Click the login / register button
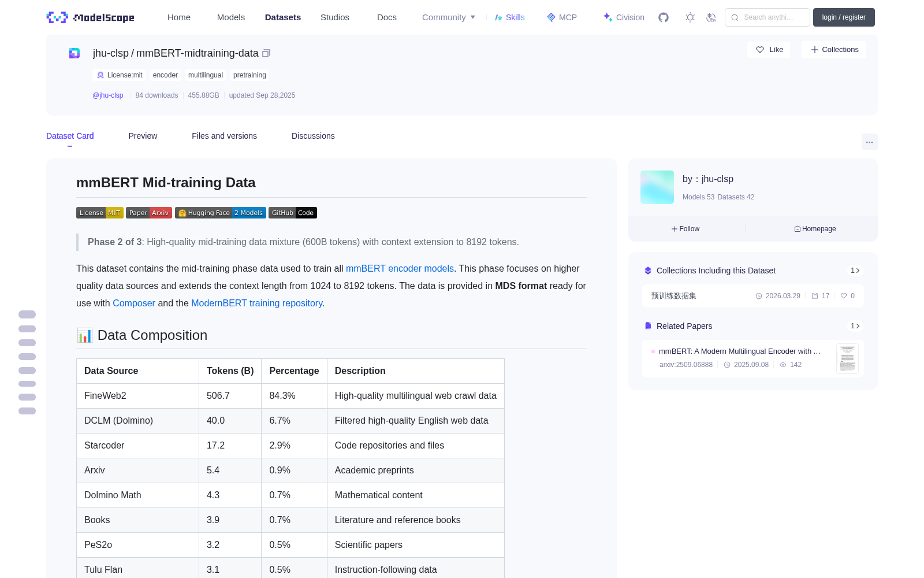924x578 pixels. pos(844,17)
